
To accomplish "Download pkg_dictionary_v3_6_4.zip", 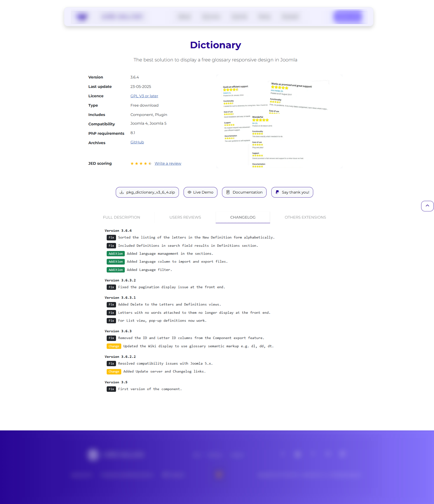I will [150, 192].
